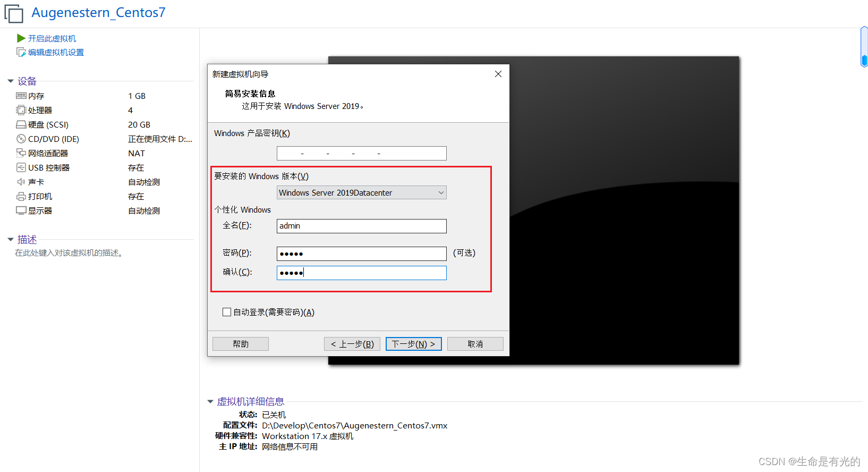Click the 下一步 next button
The width and height of the screenshot is (868, 472).
[x=414, y=344]
